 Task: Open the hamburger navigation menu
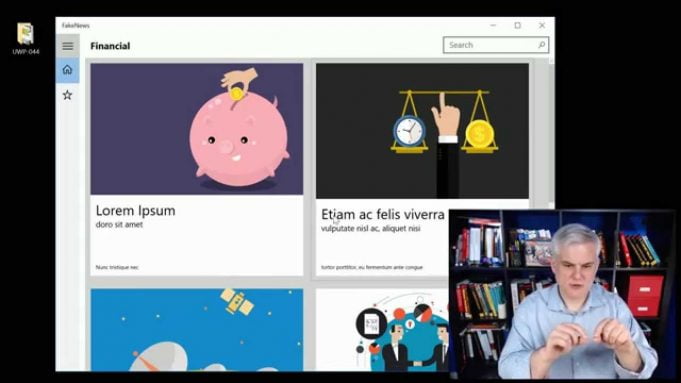pos(67,46)
